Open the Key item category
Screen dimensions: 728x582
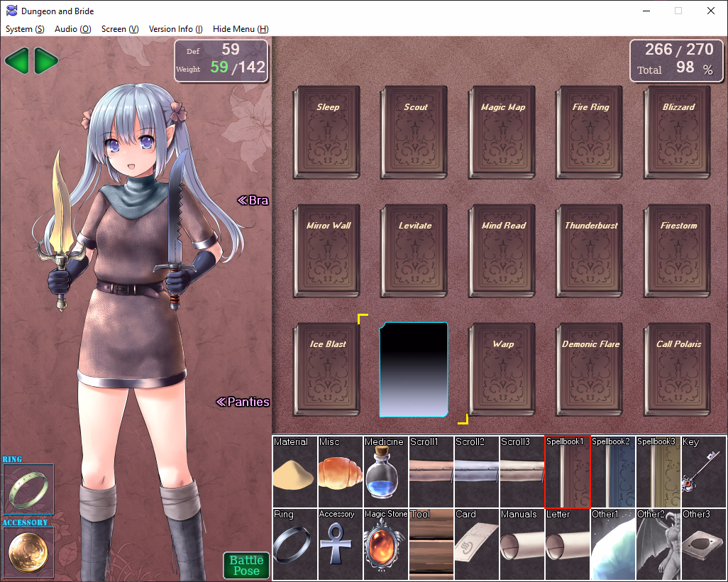coord(703,472)
